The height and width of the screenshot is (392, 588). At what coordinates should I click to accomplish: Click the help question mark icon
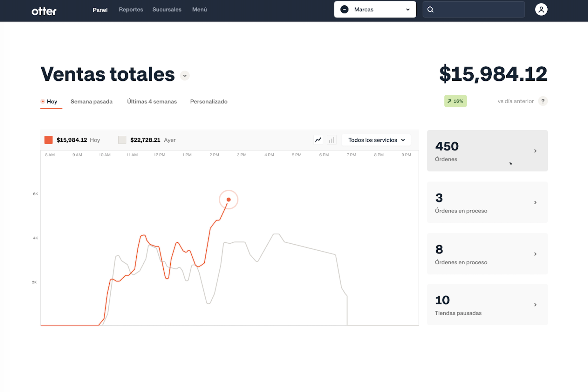tap(543, 101)
